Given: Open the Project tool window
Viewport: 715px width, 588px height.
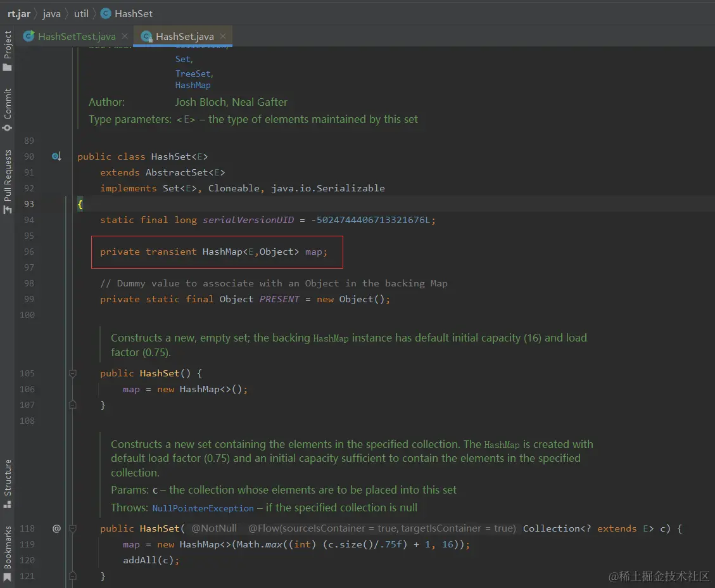Looking at the screenshot, I should 8,51.
